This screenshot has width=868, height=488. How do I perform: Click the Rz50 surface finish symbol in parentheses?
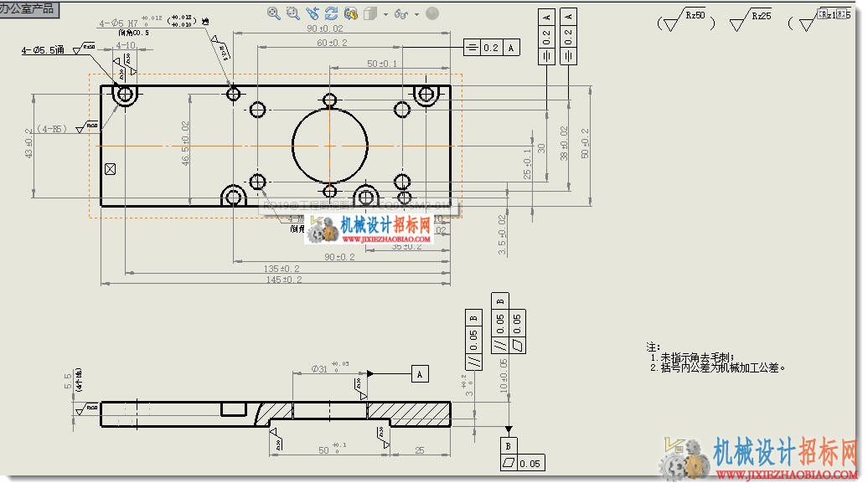[686, 22]
